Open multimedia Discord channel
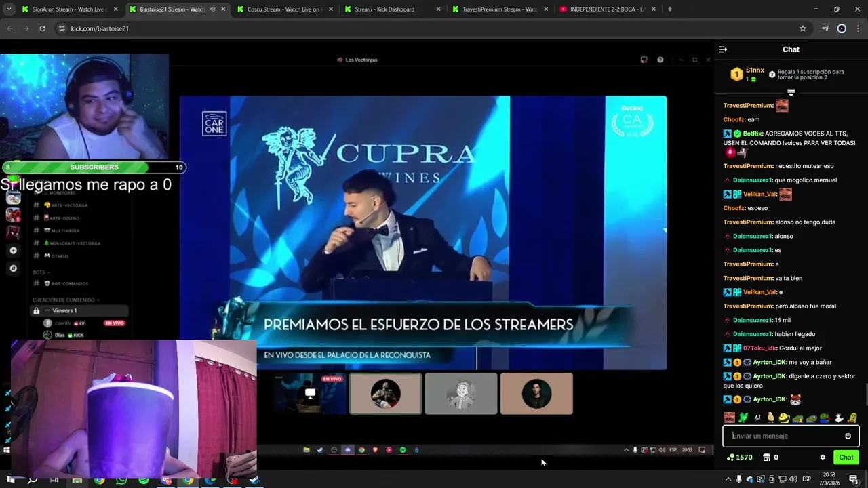 [65, 230]
